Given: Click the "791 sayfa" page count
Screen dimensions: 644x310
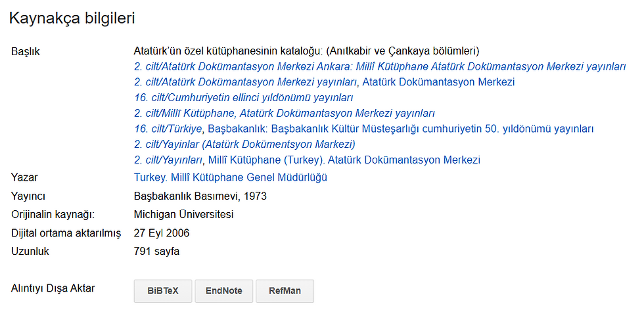Looking at the screenshot, I should pos(156,251).
